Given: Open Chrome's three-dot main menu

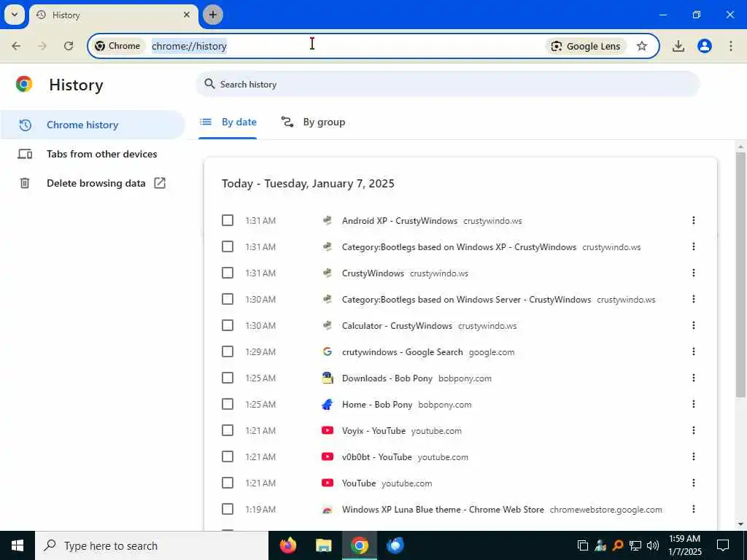Looking at the screenshot, I should point(730,46).
